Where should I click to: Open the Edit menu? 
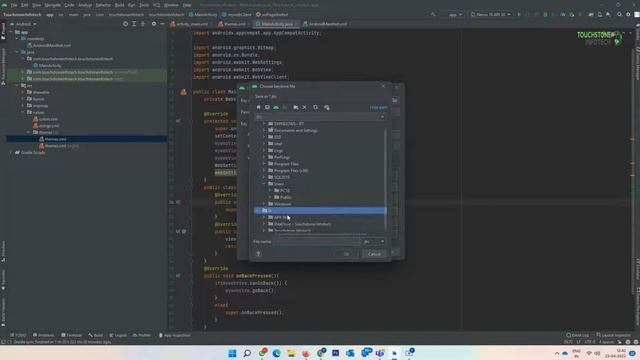coord(24,5)
